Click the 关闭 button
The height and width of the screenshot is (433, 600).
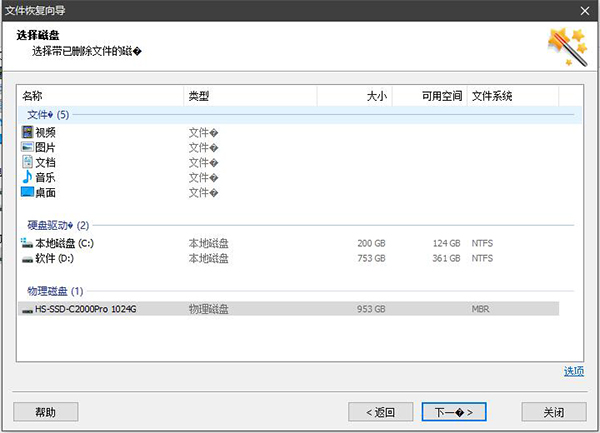[x=554, y=412]
